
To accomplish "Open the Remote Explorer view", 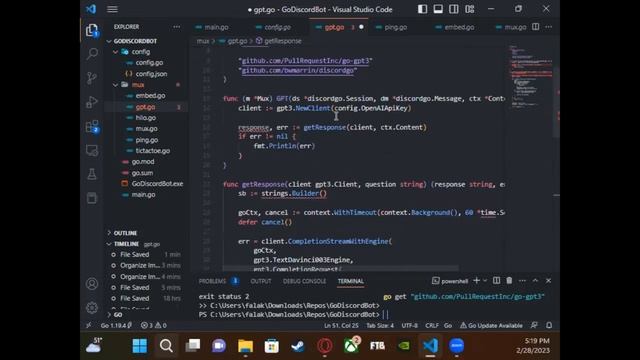I will [x=92, y=150].
